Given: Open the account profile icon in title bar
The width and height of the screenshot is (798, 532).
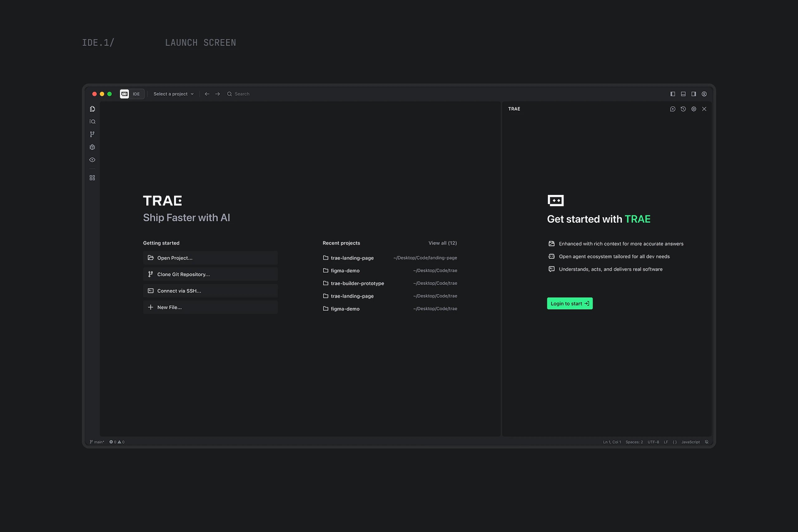Looking at the screenshot, I should tap(704, 94).
